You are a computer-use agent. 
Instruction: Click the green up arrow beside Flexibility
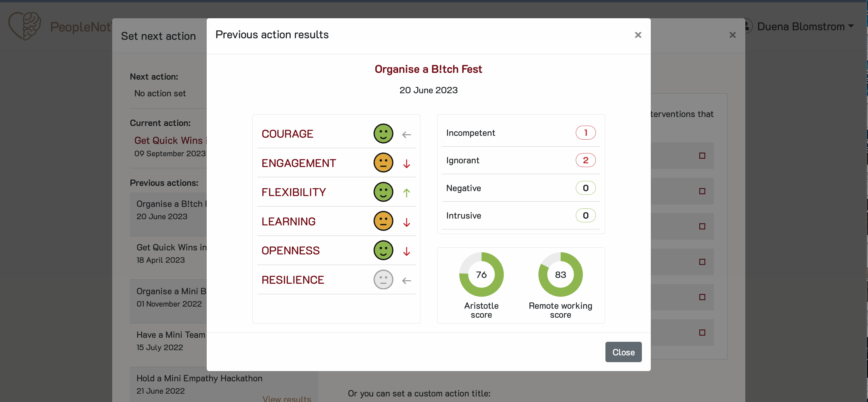click(407, 192)
